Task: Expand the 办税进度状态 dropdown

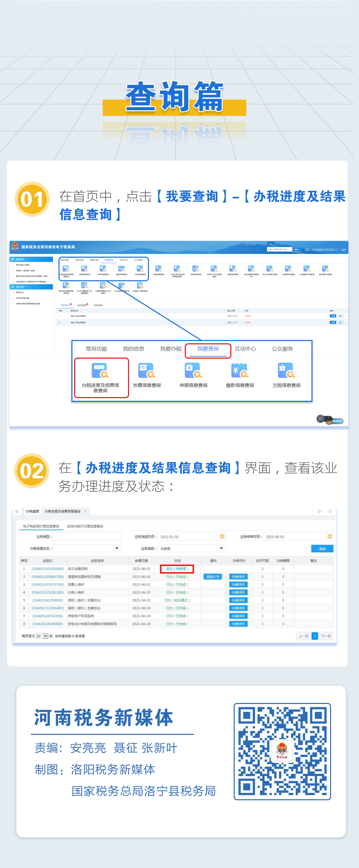Action: click(x=117, y=548)
